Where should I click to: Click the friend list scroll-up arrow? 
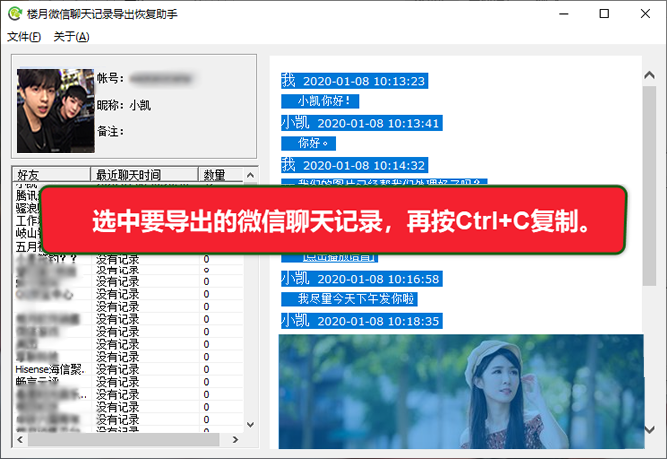click(251, 175)
